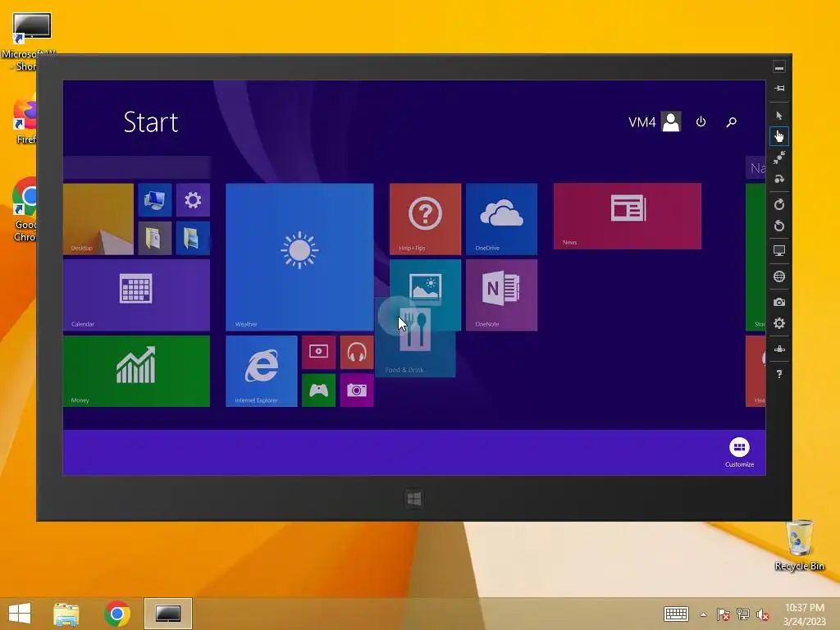The height and width of the screenshot is (630, 840).
Task: Open network tray icon
Action: [743, 614]
